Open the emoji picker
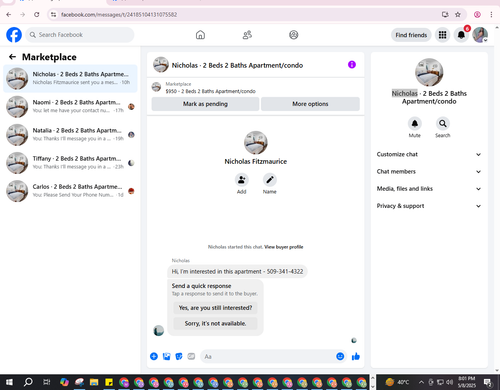The height and width of the screenshot is (390, 500). pos(340,356)
